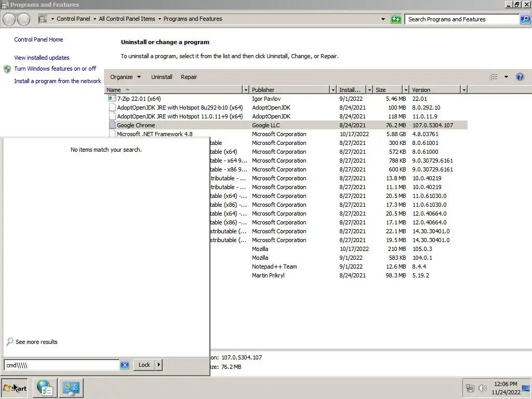Click the Programs and Features breadcrumb
The width and height of the screenshot is (532, 399).
point(193,19)
